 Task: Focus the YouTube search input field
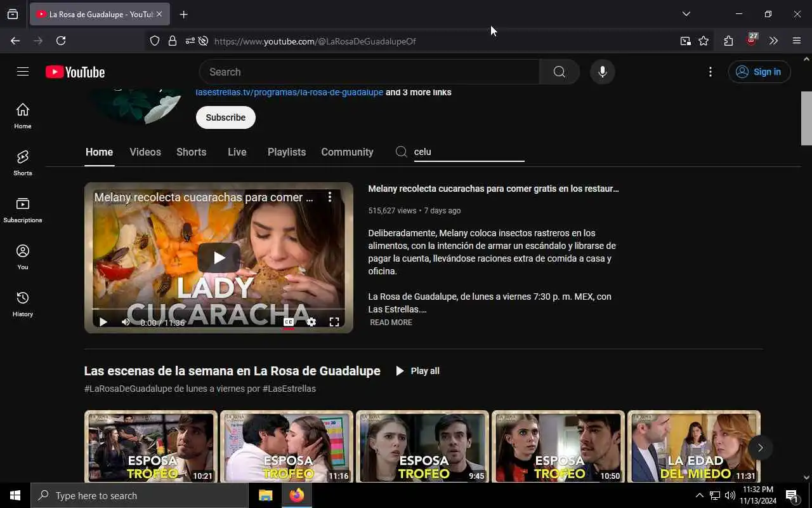(x=369, y=72)
